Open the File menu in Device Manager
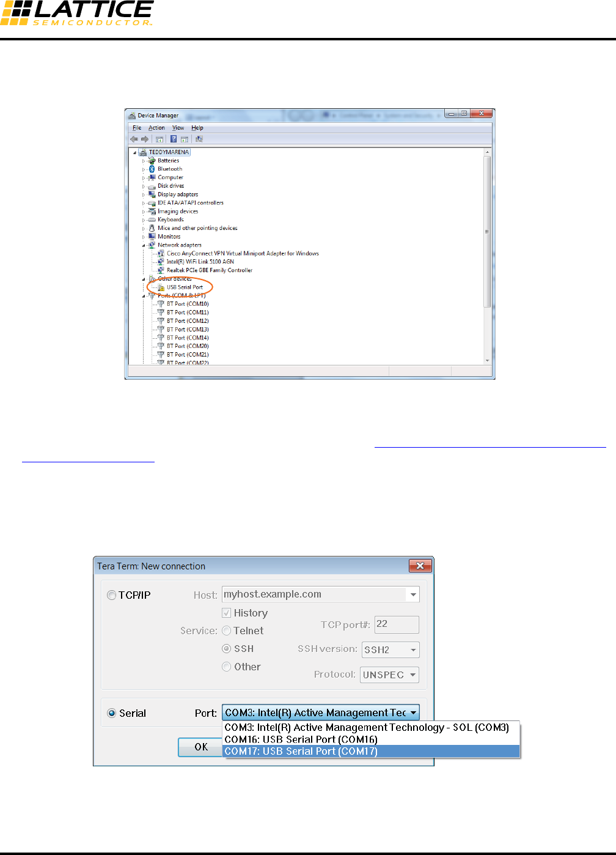This screenshot has width=616, height=855. (x=137, y=128)
